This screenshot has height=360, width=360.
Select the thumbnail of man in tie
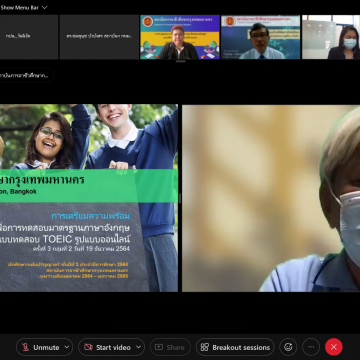(x=261, y=37)
